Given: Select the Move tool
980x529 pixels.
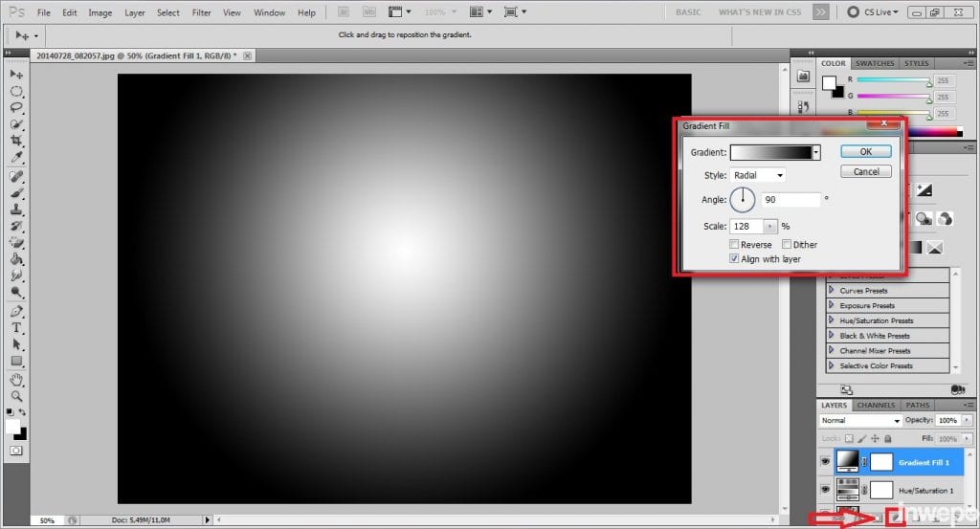Looking at the screenshot, I should [x=16, y=75].
